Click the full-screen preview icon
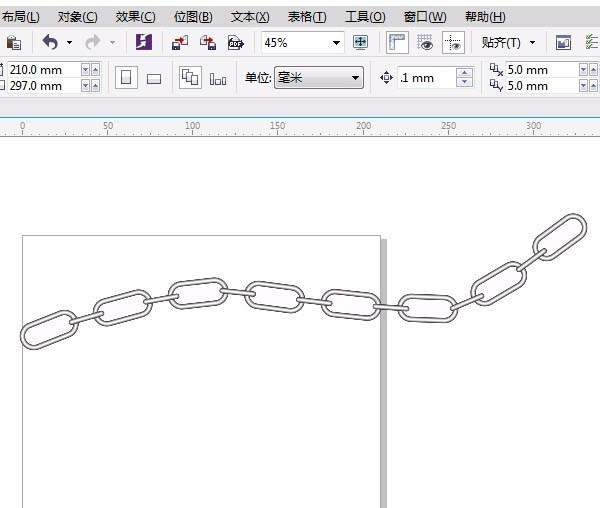Screen dimensions: 600x508 coord(360,42)
